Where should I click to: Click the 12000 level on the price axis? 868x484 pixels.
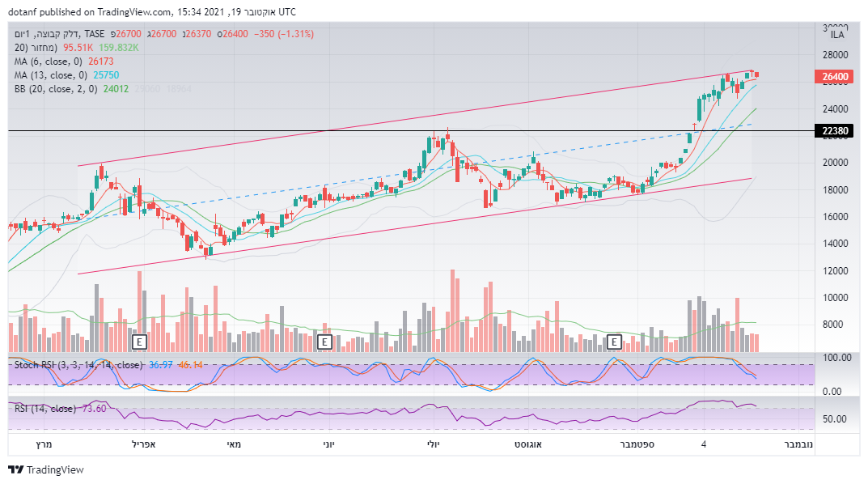835,271
